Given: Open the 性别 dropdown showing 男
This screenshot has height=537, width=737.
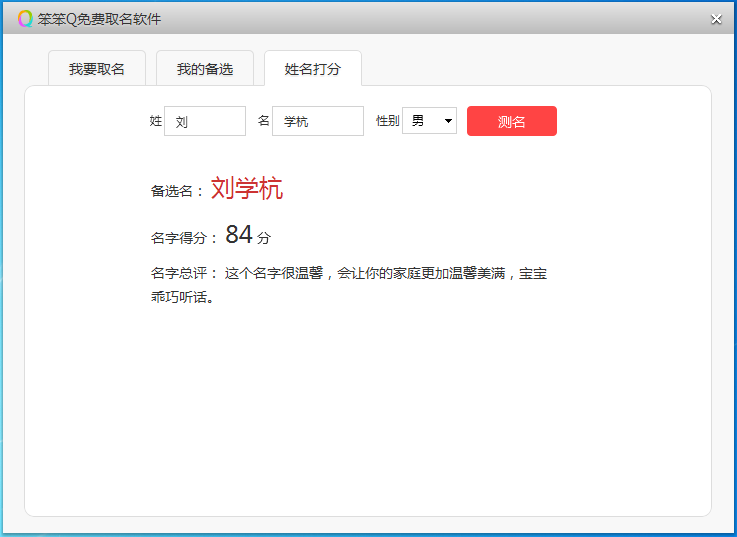Looking at the screenshot, I should (x=429, y=121).
